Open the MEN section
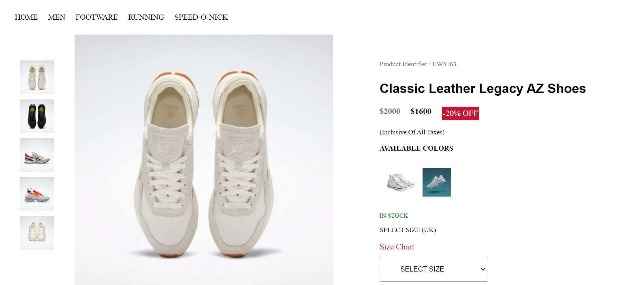The image size is (644, 285). tap(57, 17)
